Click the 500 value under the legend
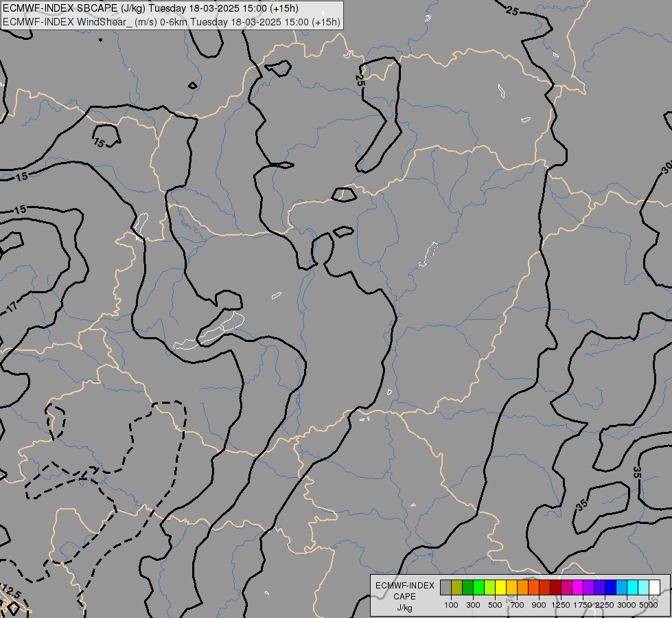Viewport: 672px width, 618px height. (495, 605)
